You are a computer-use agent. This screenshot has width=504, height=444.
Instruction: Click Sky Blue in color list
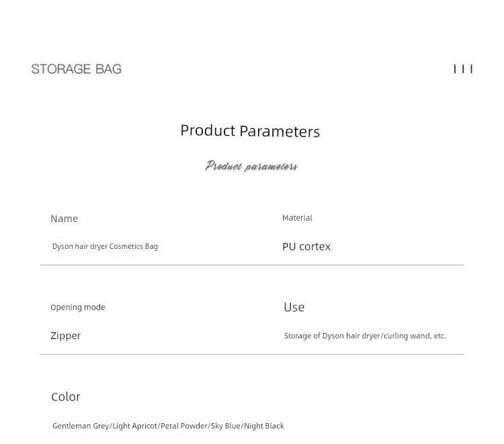(x=226, y=426)
